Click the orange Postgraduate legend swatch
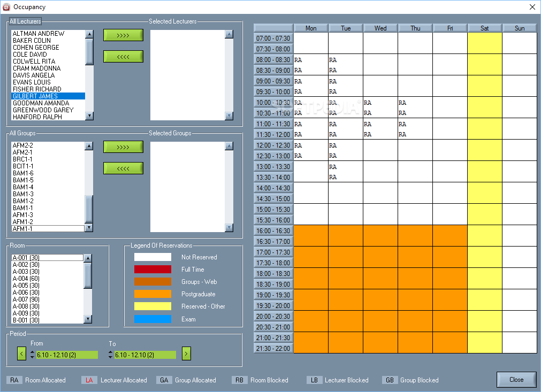The height and width of the screenshot is (392, 541). 153,294
